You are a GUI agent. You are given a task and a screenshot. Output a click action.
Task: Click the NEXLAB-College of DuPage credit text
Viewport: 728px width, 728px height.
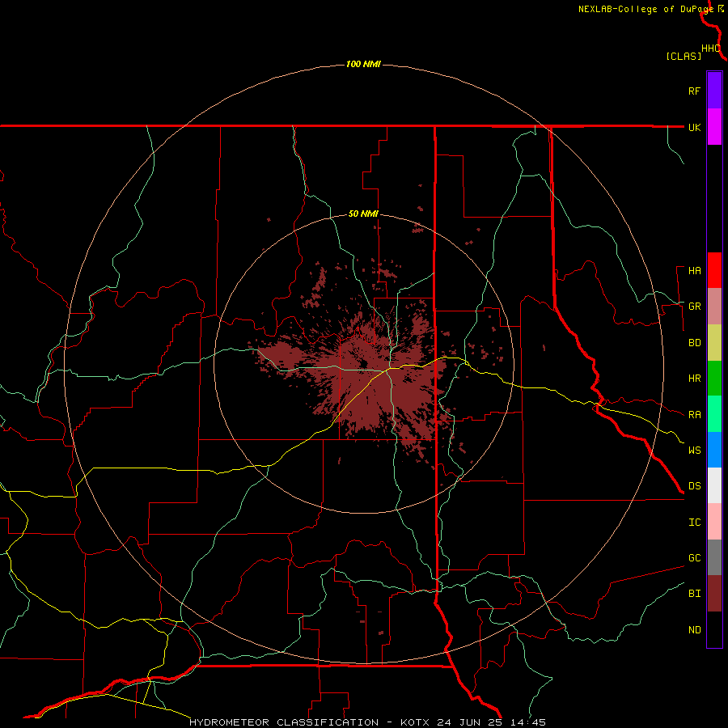pyautogui.click(x=645, y=9)
